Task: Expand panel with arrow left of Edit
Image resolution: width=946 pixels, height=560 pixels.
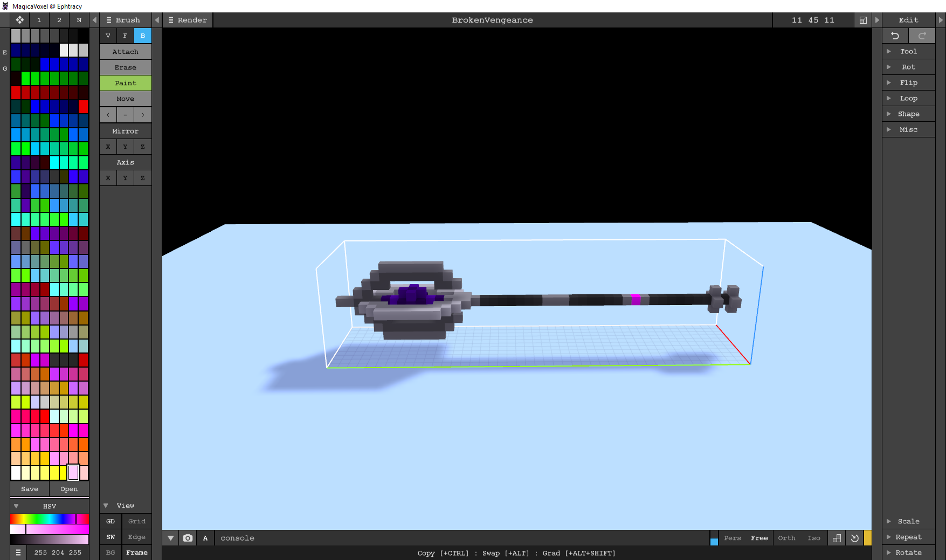Action: tap(877, 20)
